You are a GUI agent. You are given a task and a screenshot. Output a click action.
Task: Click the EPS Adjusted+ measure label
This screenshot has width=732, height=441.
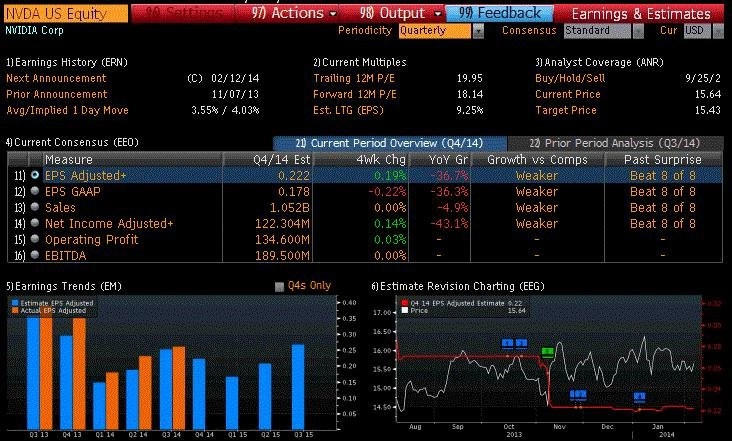coord(85,175)
